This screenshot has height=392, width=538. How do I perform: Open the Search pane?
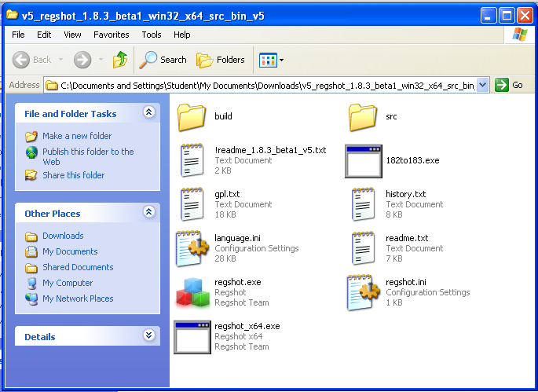(x=163, y=60)
